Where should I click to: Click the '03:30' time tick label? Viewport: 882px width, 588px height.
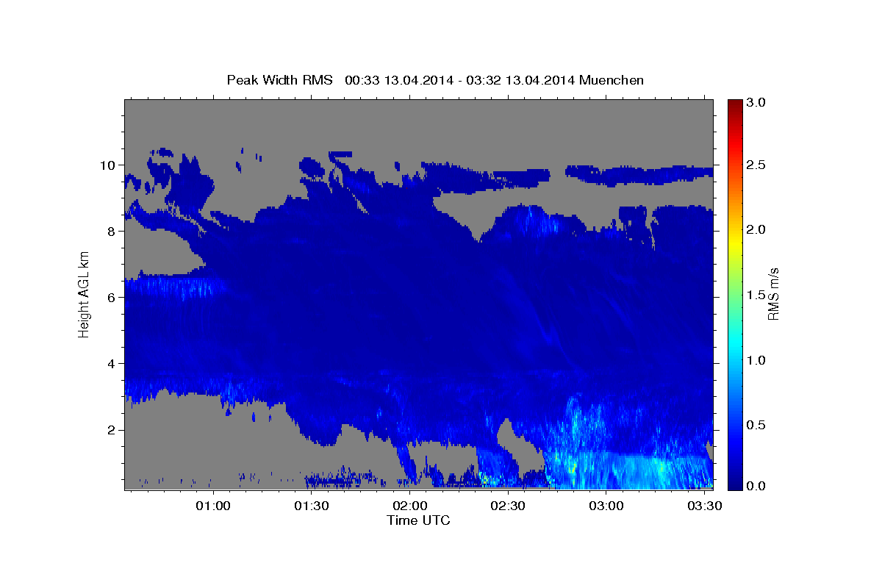point(704,506)
